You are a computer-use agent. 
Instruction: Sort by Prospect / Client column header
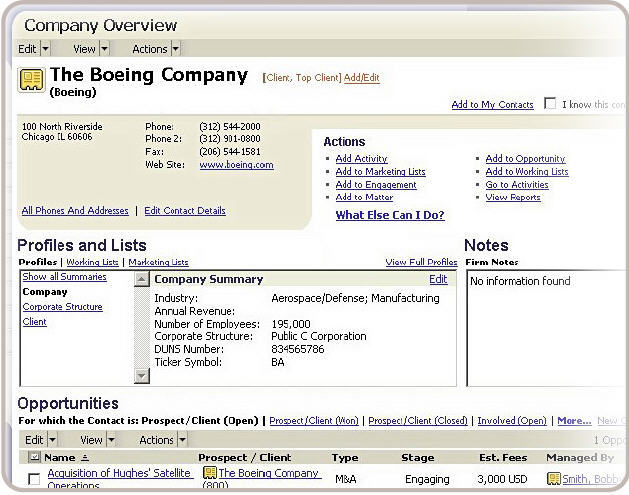[245, 458]
